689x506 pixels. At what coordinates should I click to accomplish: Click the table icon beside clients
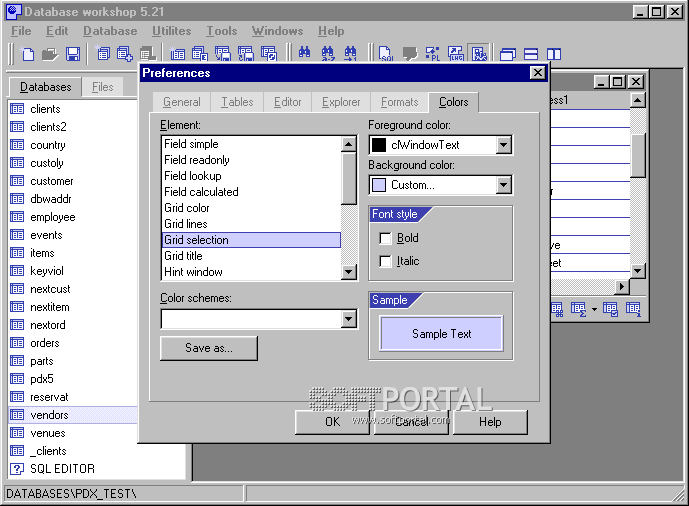(x=17, y=108)
